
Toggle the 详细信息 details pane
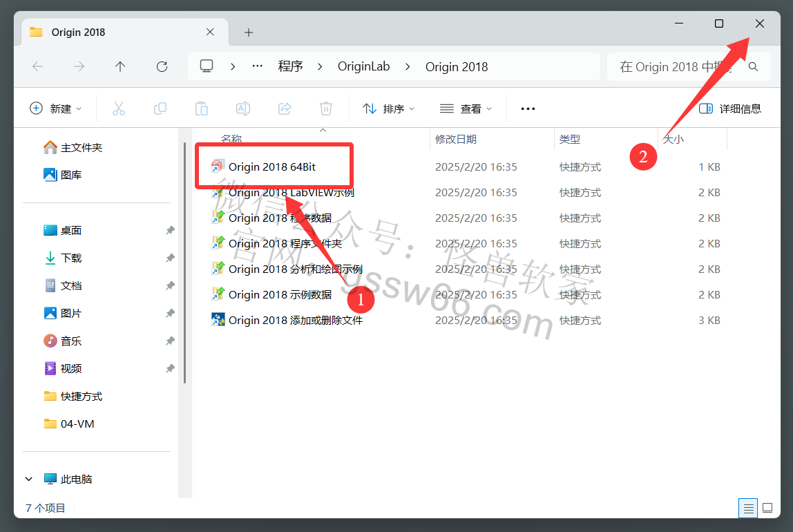(x=729, y=108)
